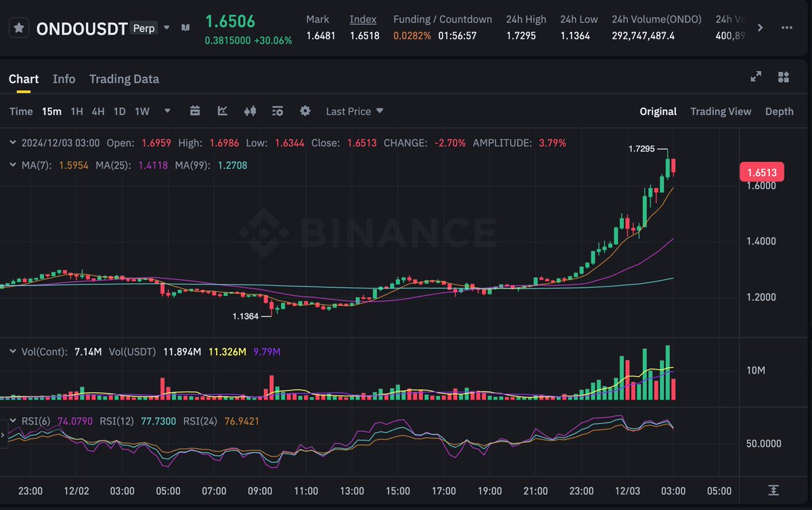Open the technical indicators icon
Screen dimensions: 812x510
[223, 110]
